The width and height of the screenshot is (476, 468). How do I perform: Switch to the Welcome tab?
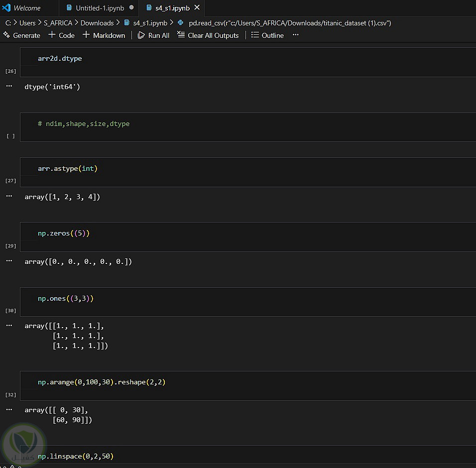(x=27, y=8)
